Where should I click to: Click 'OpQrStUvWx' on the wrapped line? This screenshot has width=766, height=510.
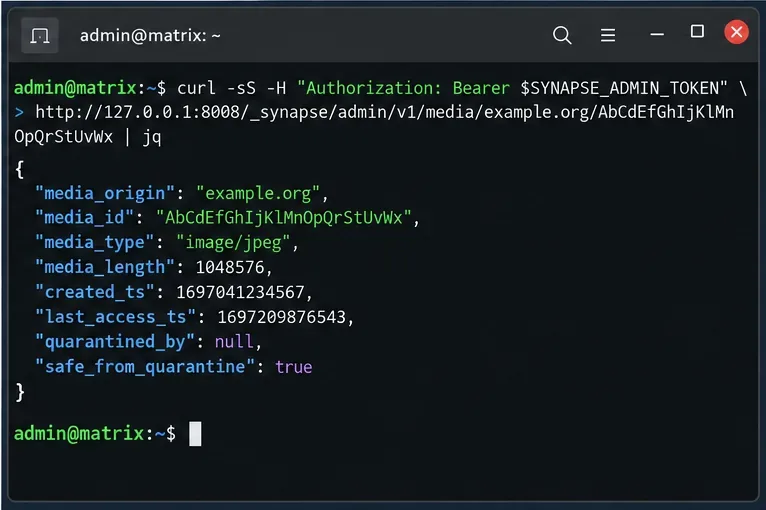tap(64, 137)
